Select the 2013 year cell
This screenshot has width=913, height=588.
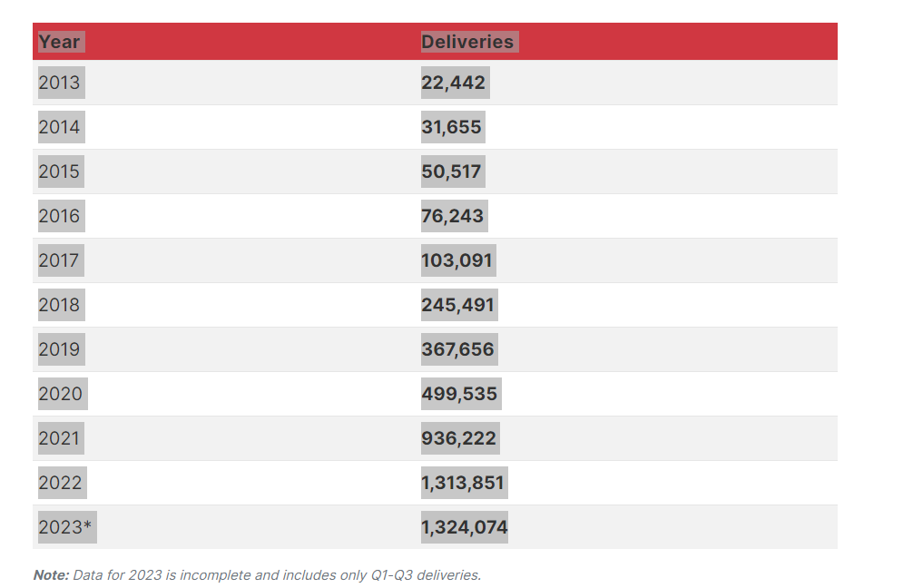pos(61,83)
